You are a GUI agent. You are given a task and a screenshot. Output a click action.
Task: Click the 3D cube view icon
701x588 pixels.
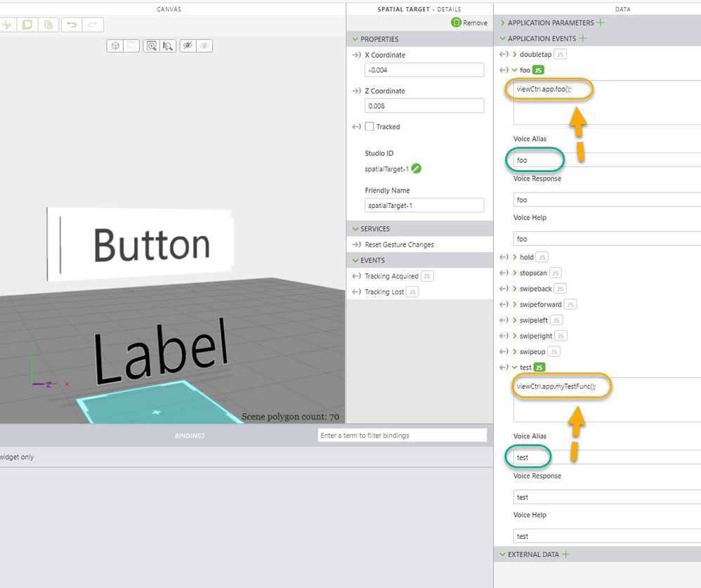115,46
